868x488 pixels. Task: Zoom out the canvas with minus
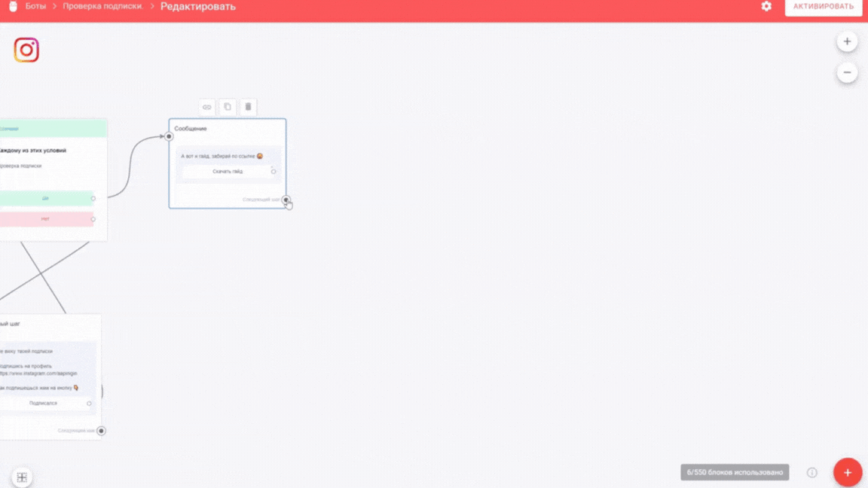[847, 72]
